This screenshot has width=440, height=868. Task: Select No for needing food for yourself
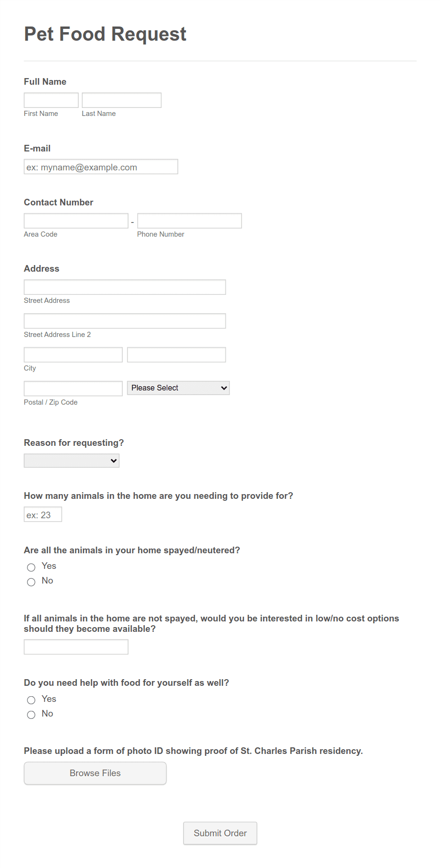pyautogui.click(x=31, y=715)
